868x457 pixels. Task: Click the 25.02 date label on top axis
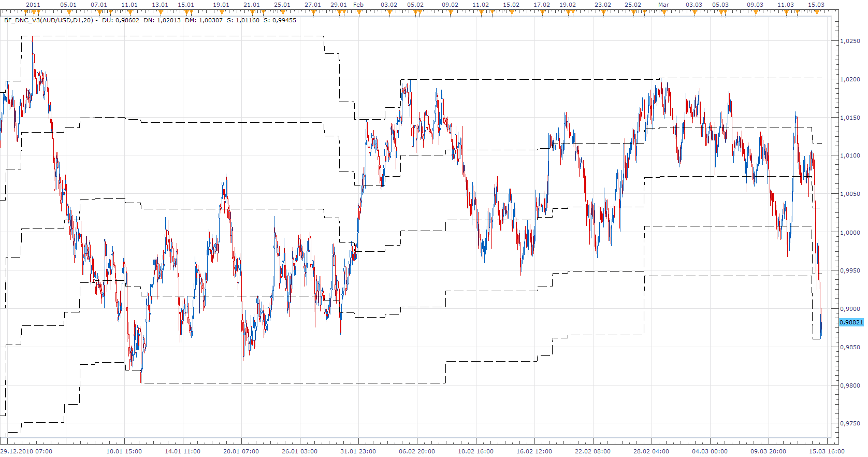(633, 5)
